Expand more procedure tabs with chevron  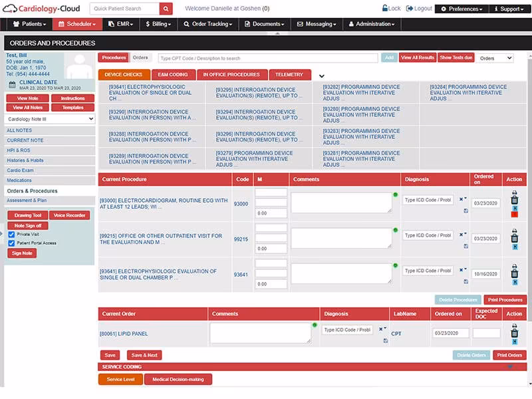[x=322, y=76]
